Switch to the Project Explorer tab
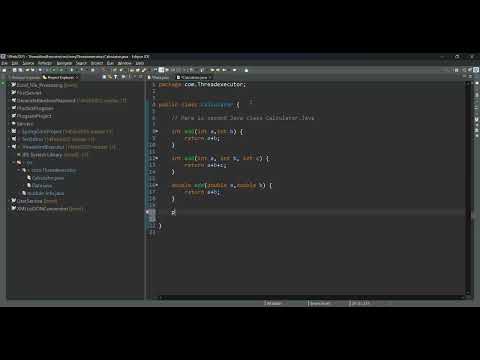Screen dimensions: 480x360 [60, 77]
